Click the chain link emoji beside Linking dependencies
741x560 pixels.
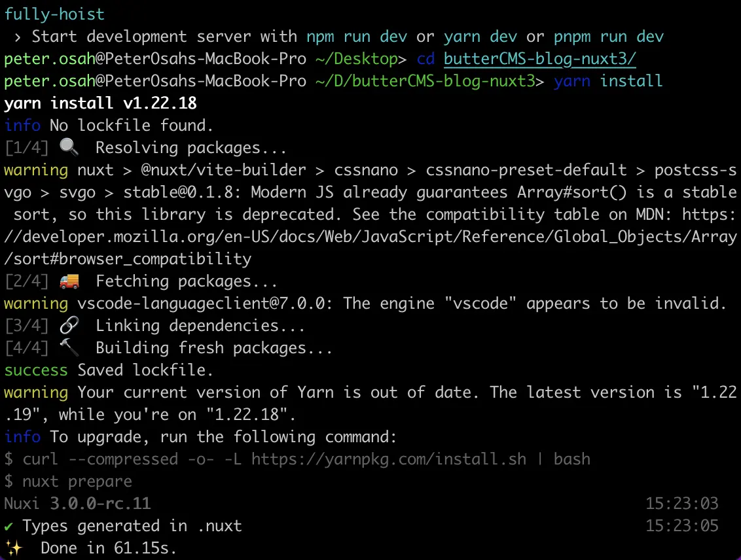[69, 325]
